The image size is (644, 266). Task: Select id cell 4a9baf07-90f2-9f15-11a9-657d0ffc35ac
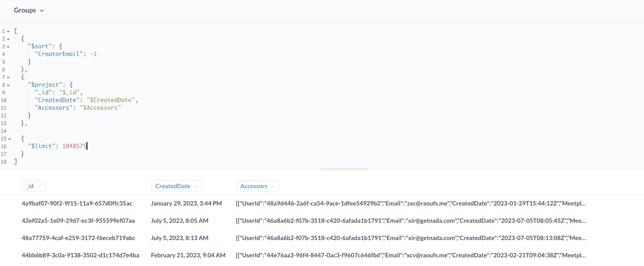[x=77, y=204]
